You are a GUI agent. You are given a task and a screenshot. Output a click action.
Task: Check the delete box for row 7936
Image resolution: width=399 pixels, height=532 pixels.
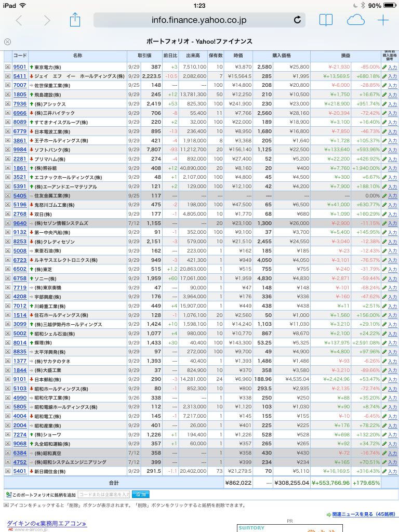tap(7, 104)
